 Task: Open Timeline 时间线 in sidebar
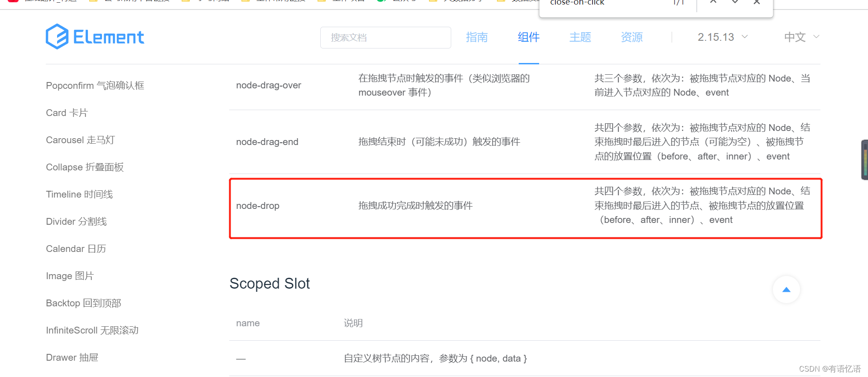point(79,194)
